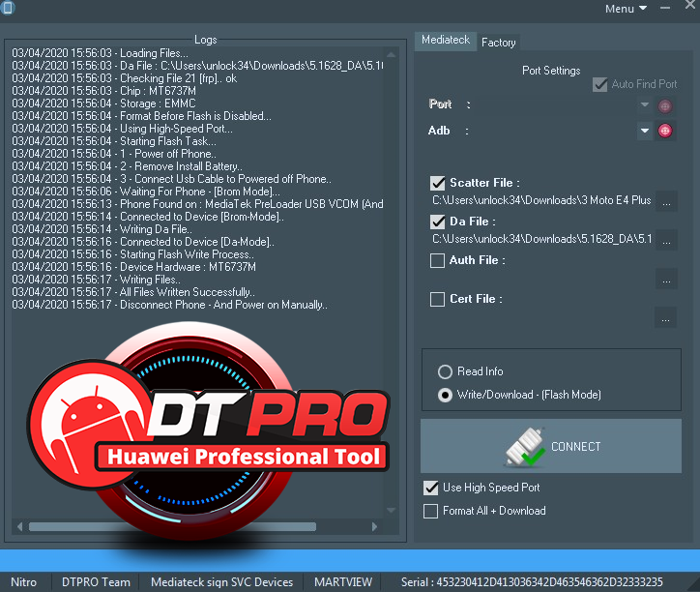This screenshot has width=700, height=592.
Task: Select the Read Info radio button
Action: pos(445,371)
